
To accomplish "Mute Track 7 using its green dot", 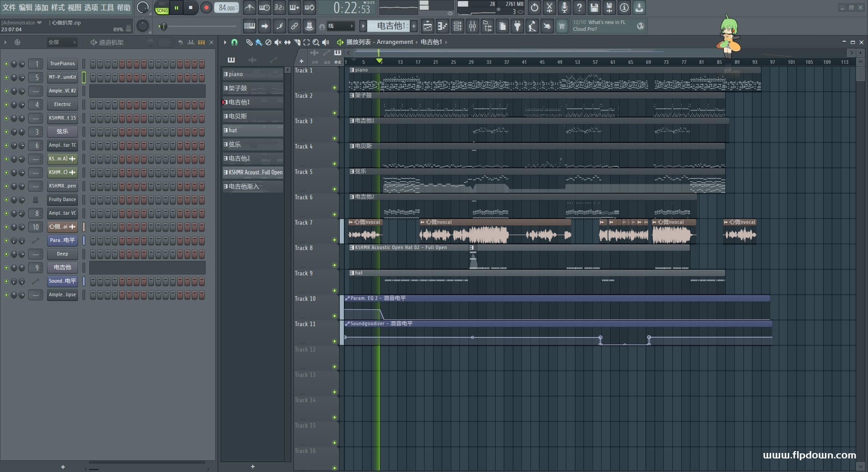I will click(335, 240).
